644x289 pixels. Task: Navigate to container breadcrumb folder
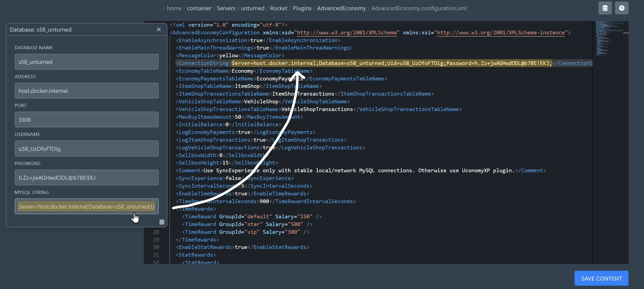click(199, 8)
